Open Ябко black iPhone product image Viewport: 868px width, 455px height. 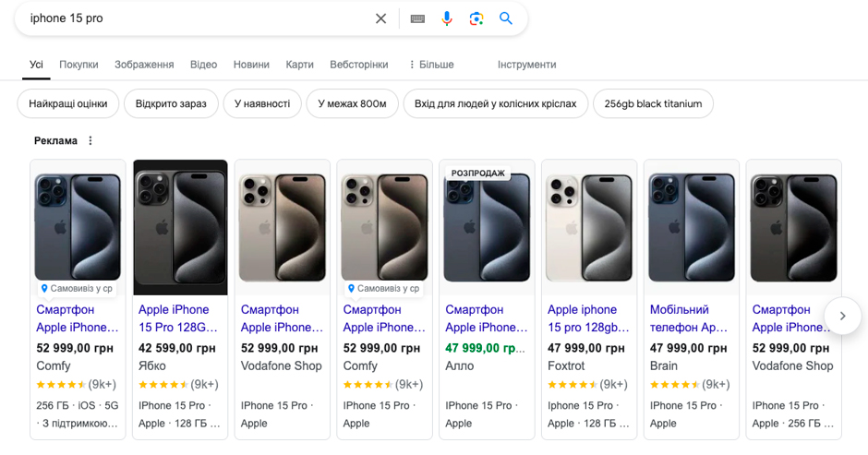180,227
